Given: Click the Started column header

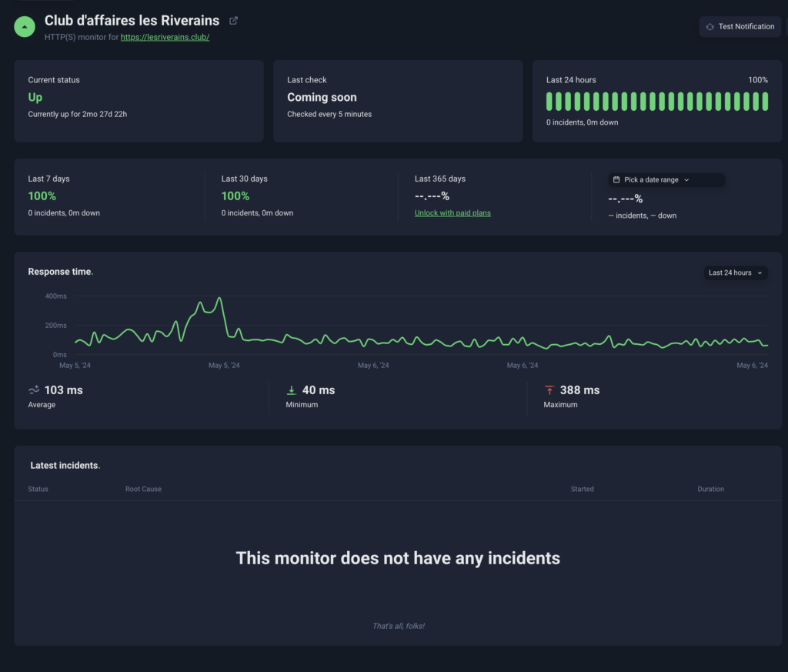Looking at the screenshot, I should coord(582,489).
